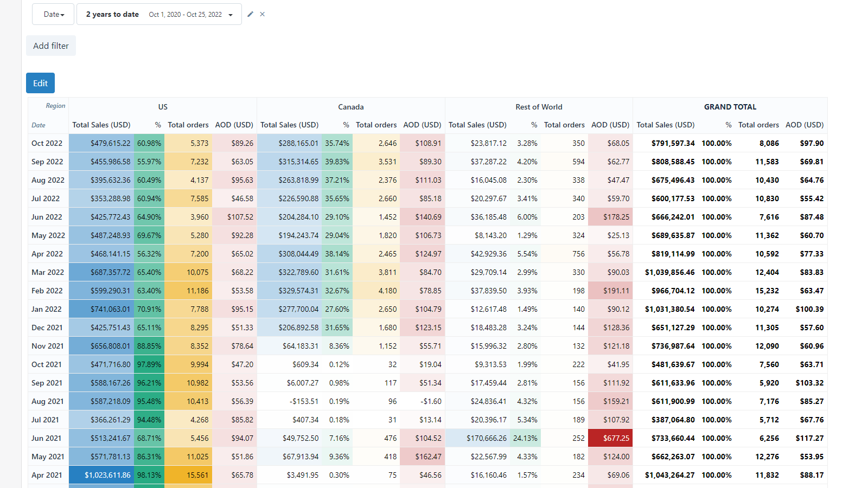Select the Oct 2022 row label
This screenshot has width=868, height=488.
click(x=47, y=143)
